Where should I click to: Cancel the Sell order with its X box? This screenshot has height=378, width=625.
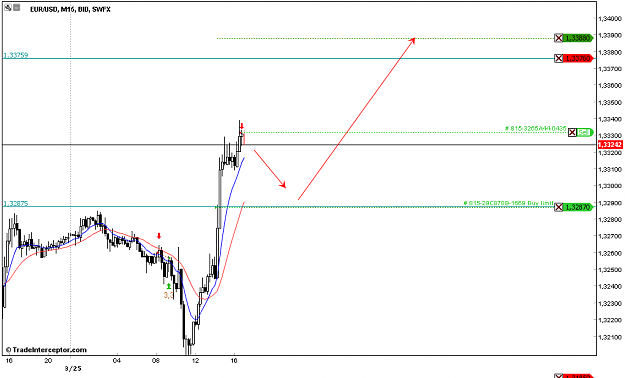tap(572, 132)
